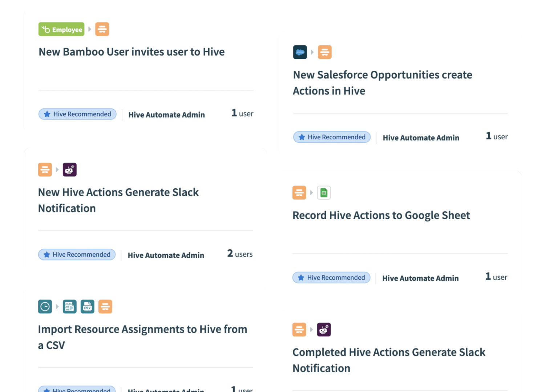The image size is (558, 392).
Task: Click the Google Sheets icon
Action: pyautogui.click(x=324, y=193)
